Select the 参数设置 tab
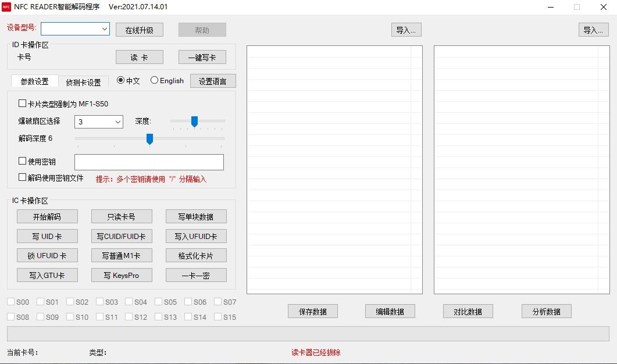This screenshot has height=364, width=617. [x=35, y=81]
